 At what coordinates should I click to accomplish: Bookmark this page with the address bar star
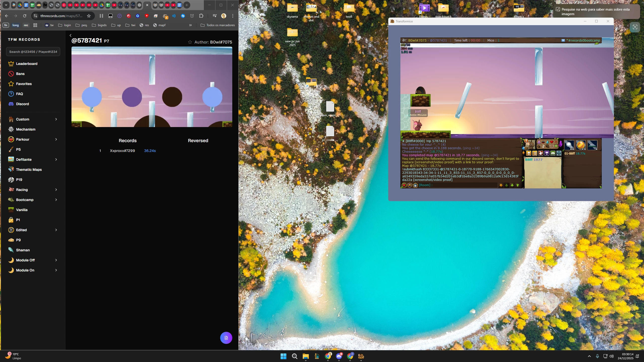[x=89, y=16]
